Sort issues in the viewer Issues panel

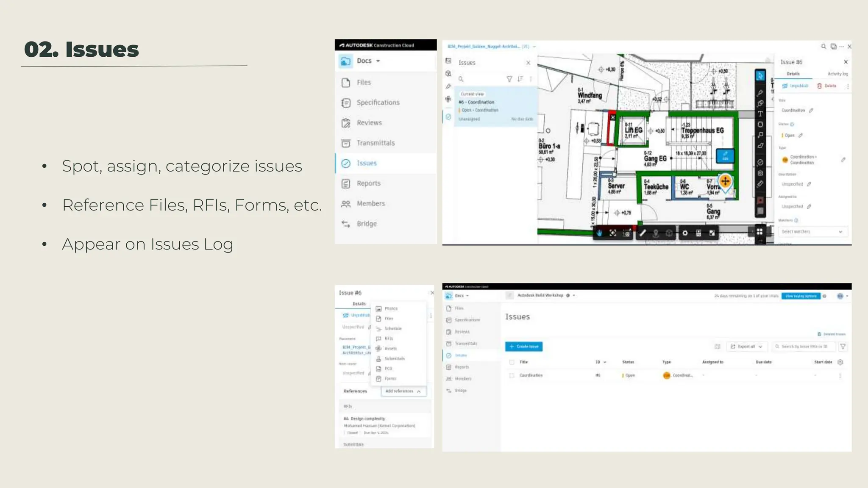coord(520,79)
